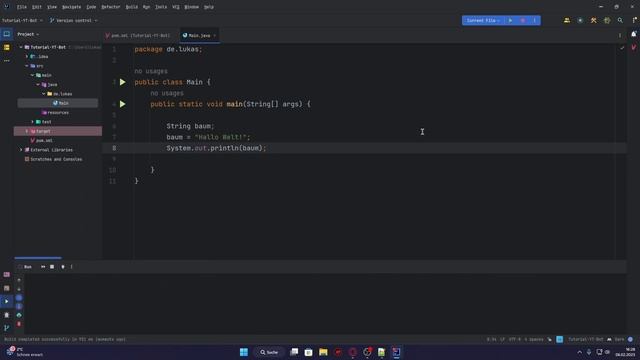
Task: Click the line separator LF status entry
Action: 502,340
